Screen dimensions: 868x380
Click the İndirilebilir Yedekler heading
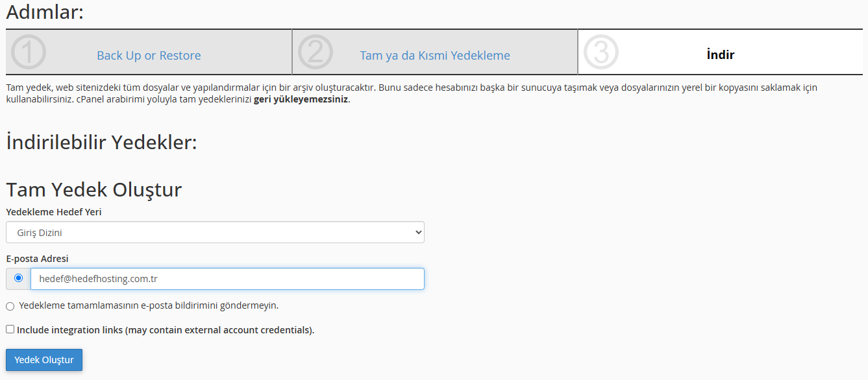(x=101, y=142)
